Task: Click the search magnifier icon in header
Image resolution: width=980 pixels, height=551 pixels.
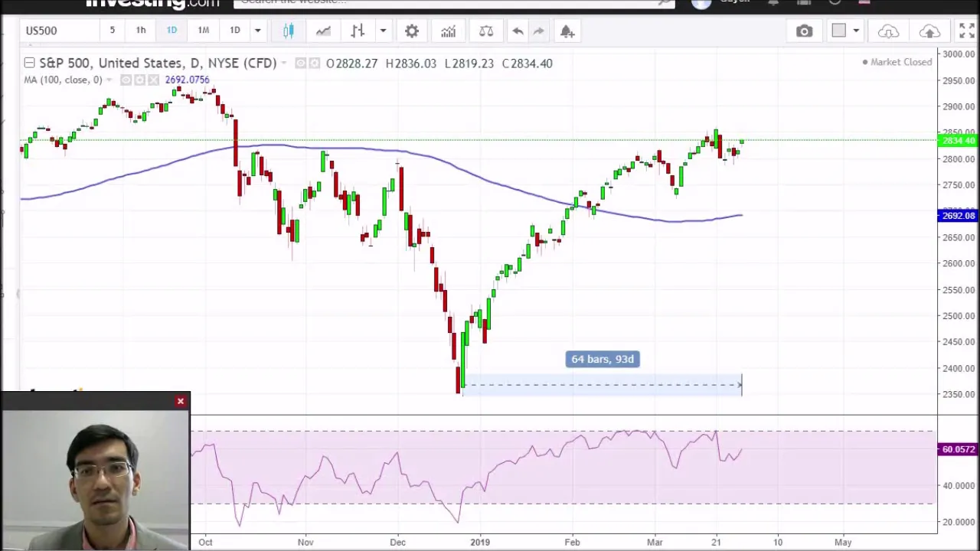Action: (665, 2)
